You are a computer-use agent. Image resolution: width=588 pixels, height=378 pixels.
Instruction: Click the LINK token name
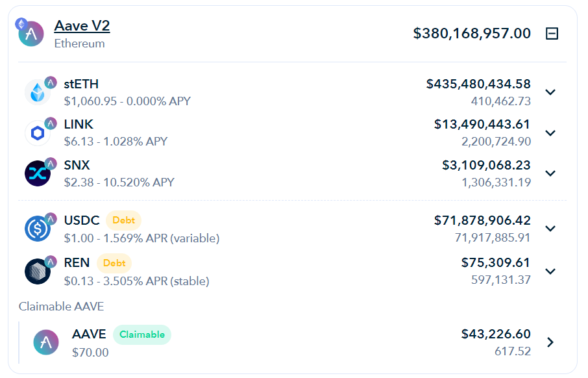point(79,124)
